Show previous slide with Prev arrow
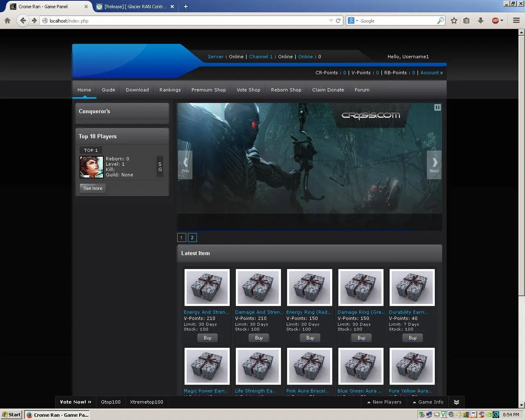Image resolution: width=525 pixels, height=420 pixels. 185,165
